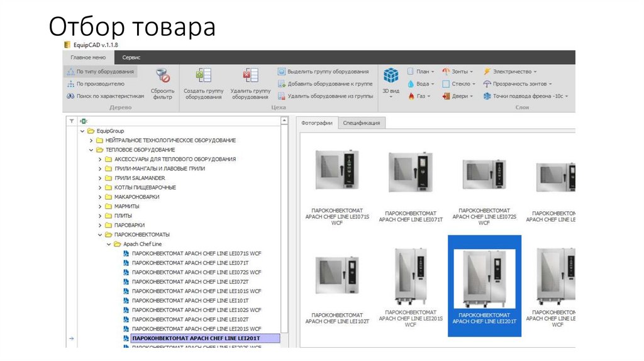Collapse the EquipGroup root node

tap(82, 131)
